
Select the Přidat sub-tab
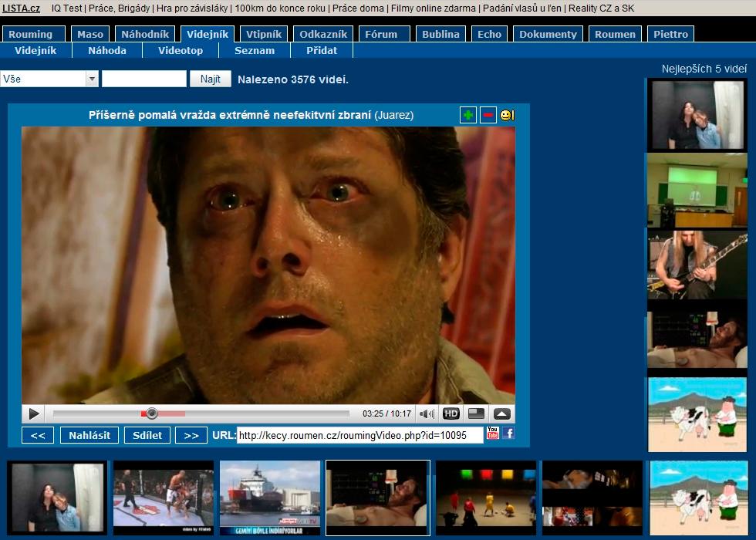pyautogui.click(x=322, y=50)
